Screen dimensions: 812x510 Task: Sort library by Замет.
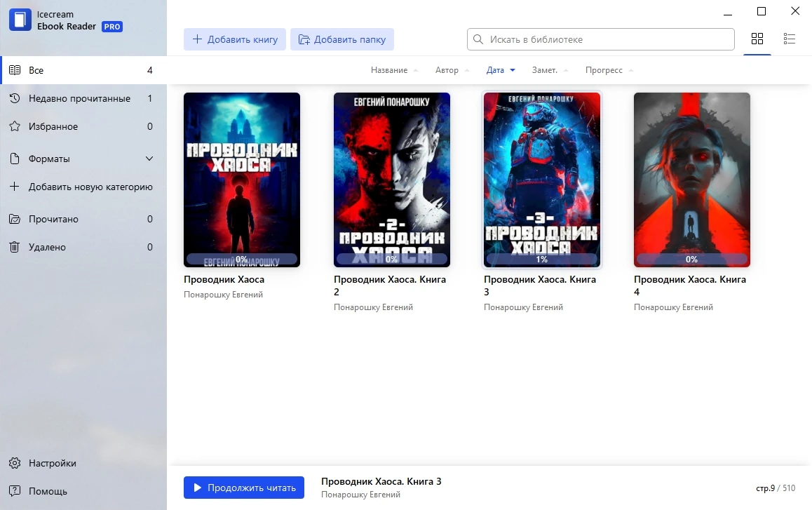click(x=550, y=70)
